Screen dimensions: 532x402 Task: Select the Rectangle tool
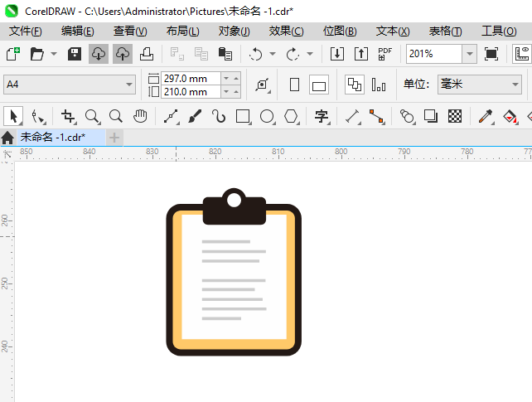tap(244, 116)
